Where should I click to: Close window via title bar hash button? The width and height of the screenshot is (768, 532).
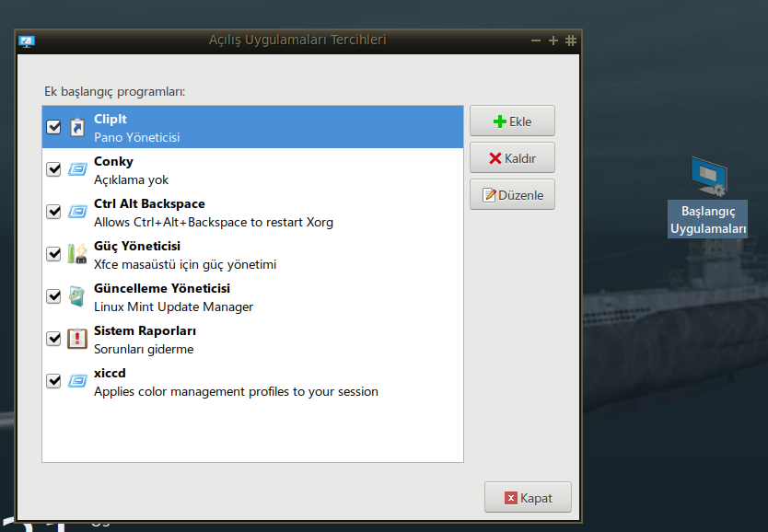[x=571, y=40]
